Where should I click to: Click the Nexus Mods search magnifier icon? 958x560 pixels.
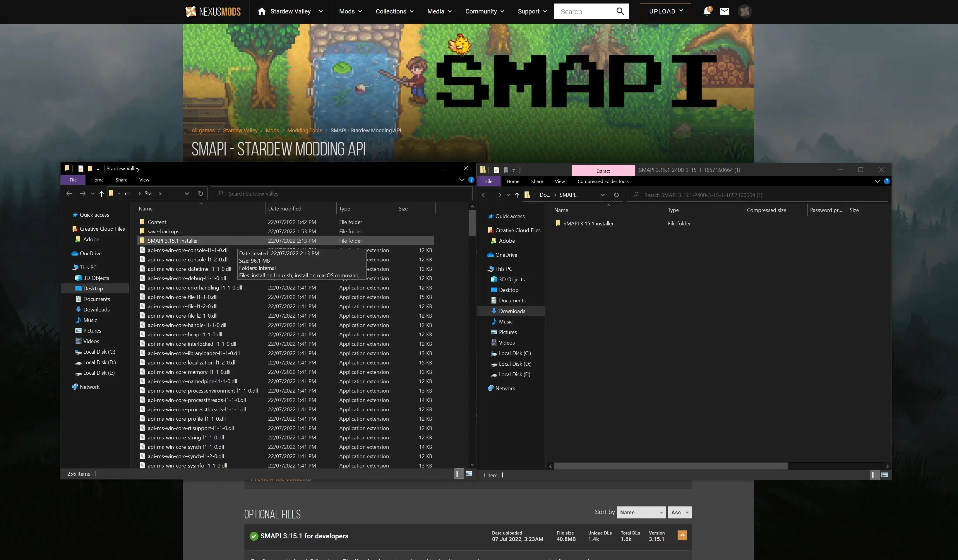[620, 11]
